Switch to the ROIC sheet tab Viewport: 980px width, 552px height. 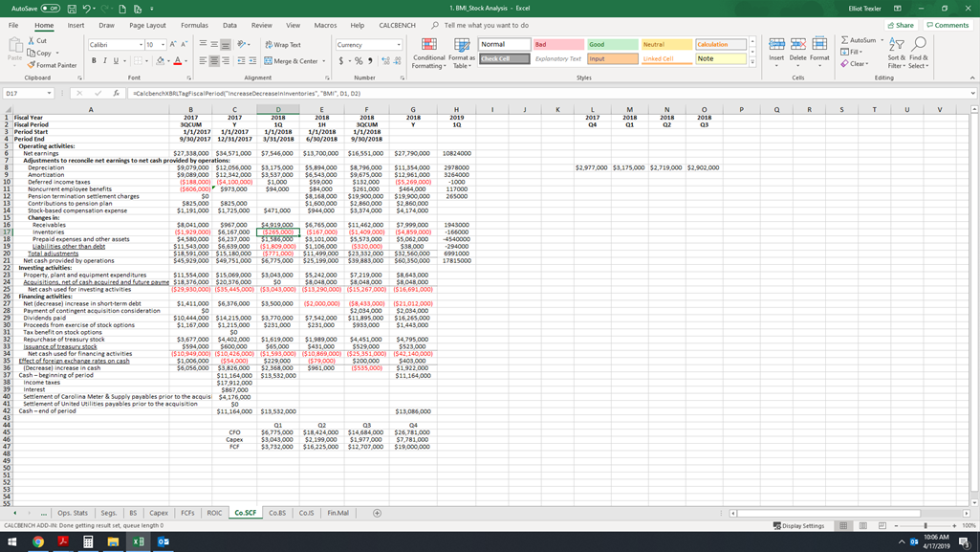click(214, 513)
